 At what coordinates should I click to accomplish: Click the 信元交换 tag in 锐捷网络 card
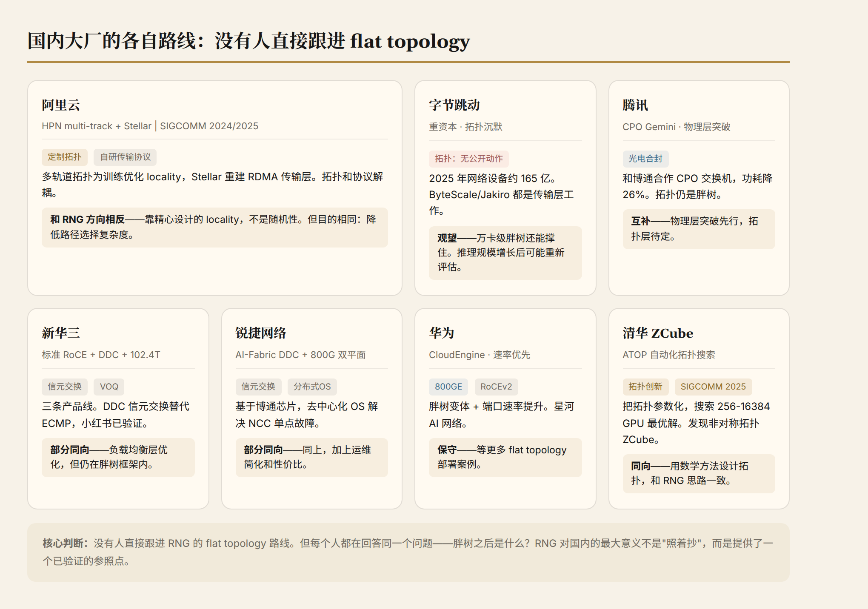click(x=258, y=387)
